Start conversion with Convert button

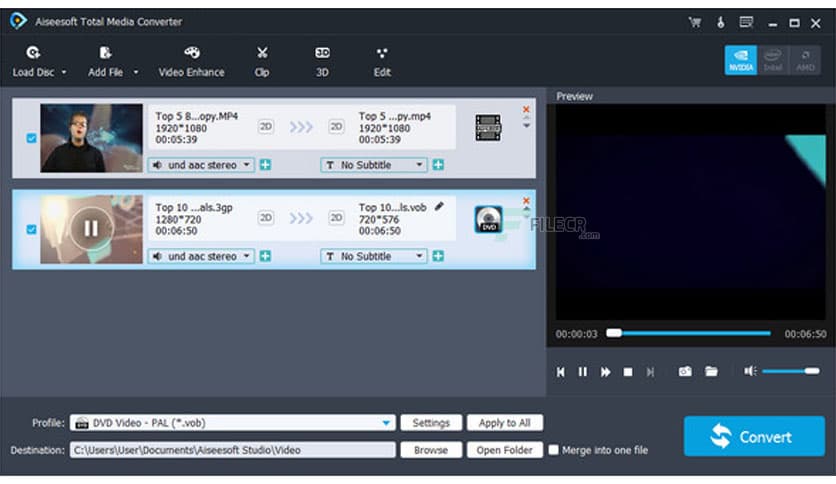tap(754, 437)
